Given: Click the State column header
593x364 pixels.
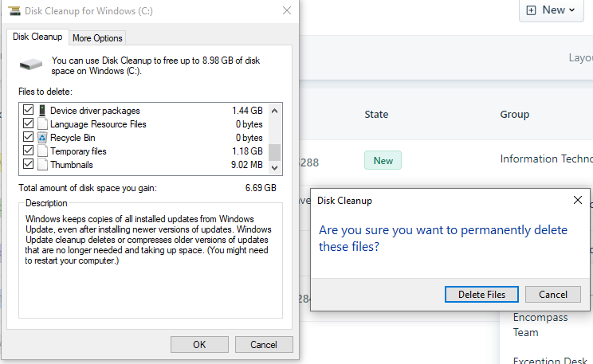Looking at the screenshot, I should pyautogui.click(x=376, y=115).
